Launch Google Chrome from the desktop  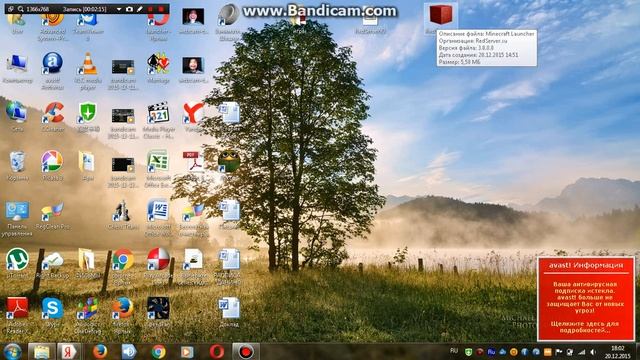pyautogui.click(x=122, y=260)
